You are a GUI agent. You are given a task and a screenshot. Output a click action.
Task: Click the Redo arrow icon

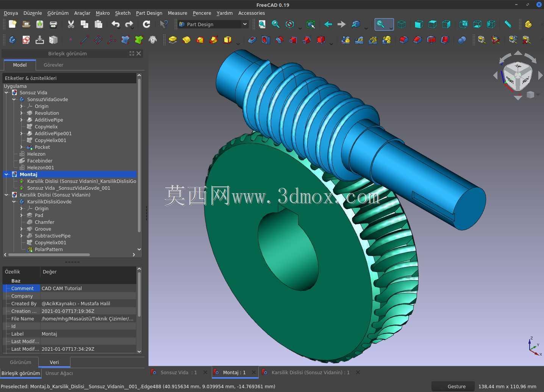click(x=129, y=24)
